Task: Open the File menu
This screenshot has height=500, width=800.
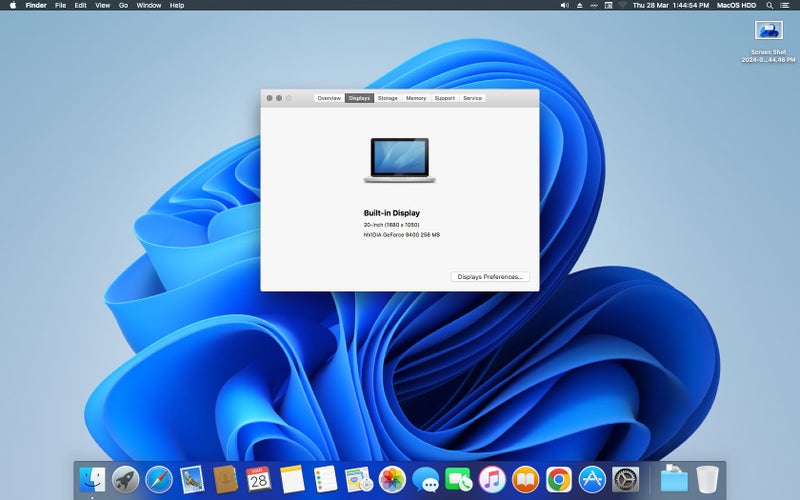Action: (x=60, y=5)
